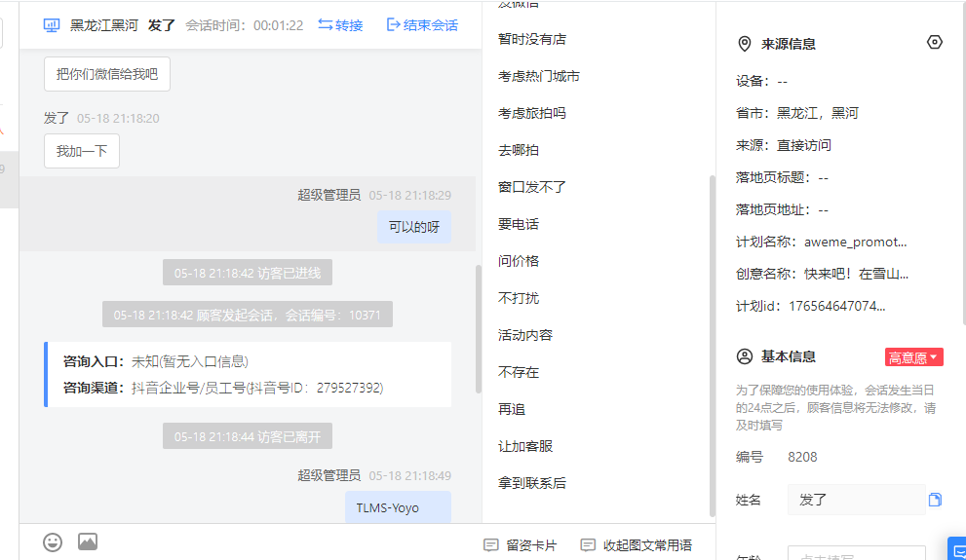Click the reply bubble TLMS-Yoyo
Image resolution: width=966 pixels, height=560 pixels.
click(398, 507)
